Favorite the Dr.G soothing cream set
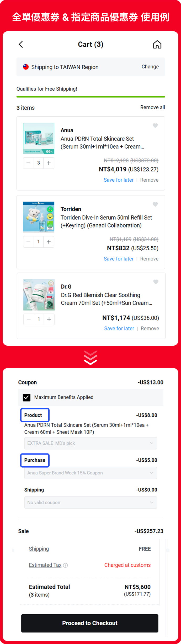 coord(156,282)
